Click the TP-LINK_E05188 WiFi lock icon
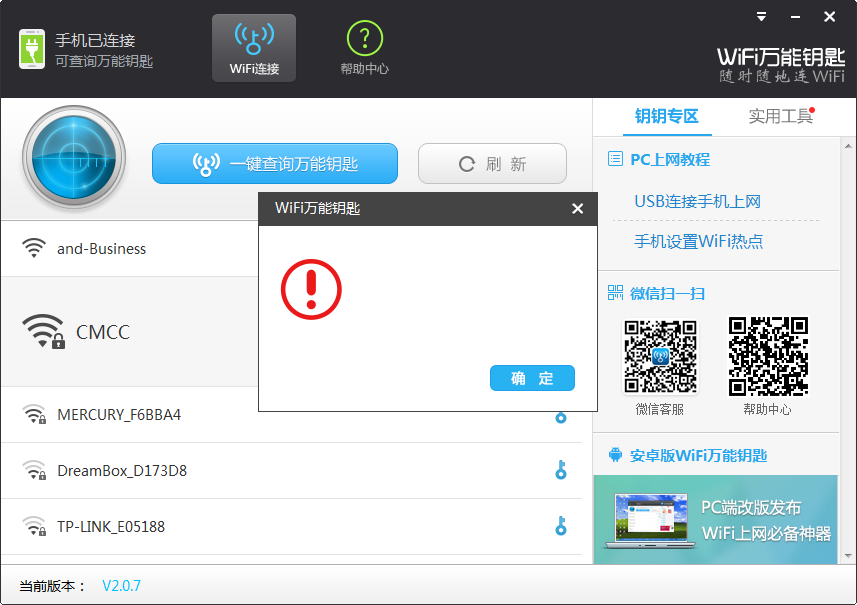The image size is (857, 605). [34, 526]
